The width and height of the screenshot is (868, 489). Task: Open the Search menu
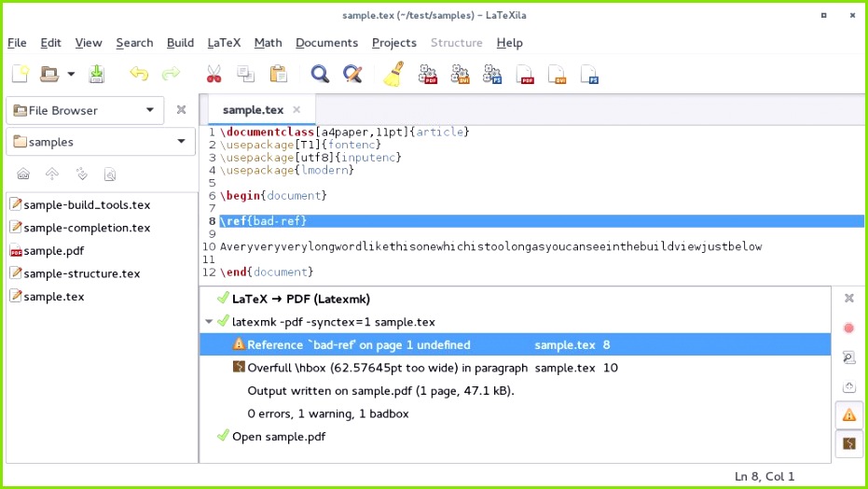point(134,43)
